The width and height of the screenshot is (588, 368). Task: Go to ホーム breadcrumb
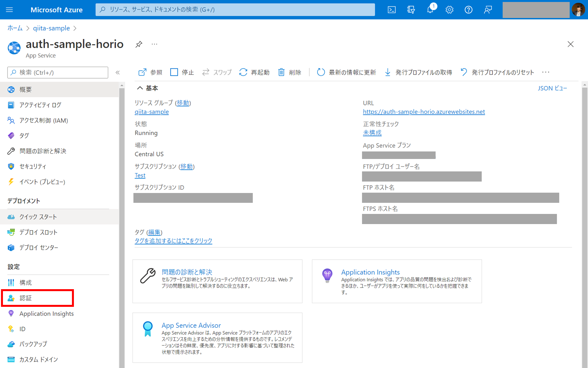point(15,28)
